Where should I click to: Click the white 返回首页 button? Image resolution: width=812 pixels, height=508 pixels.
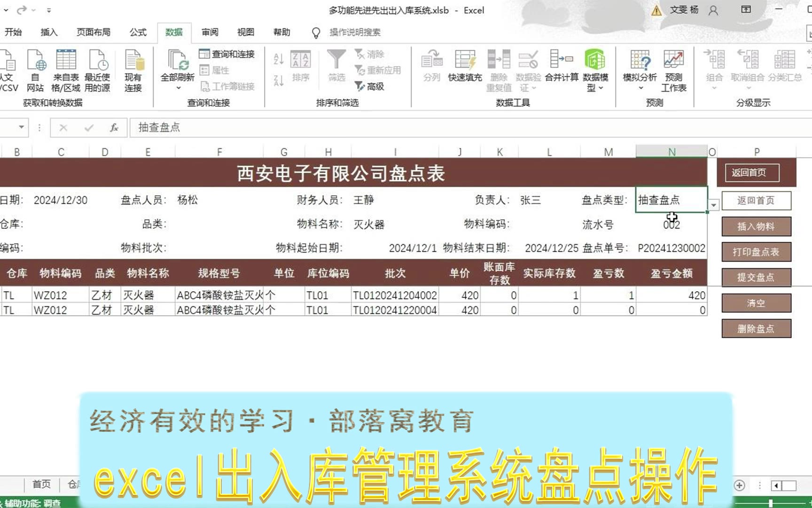756,201
